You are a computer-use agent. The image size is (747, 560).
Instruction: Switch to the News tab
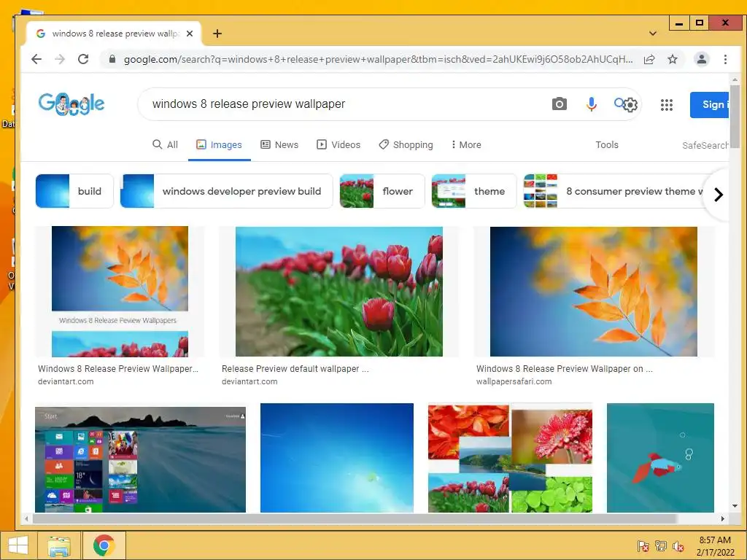click(x=279, y=145)
